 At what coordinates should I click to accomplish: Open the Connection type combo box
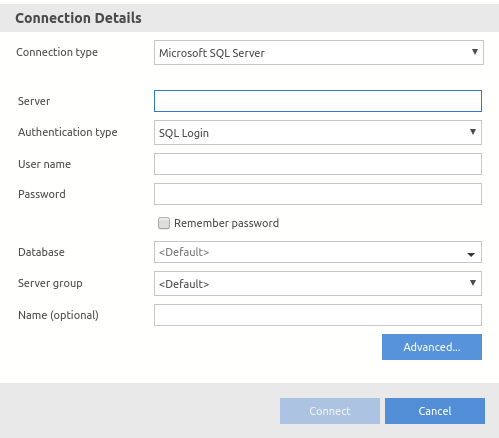319,53
